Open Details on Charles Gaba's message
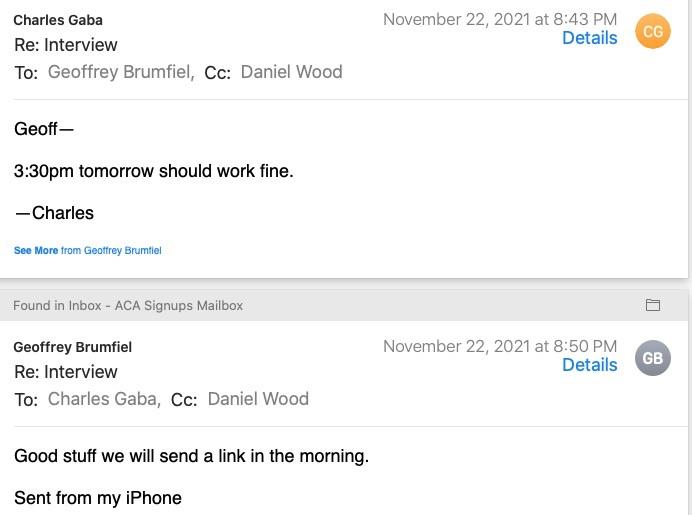 [x=589, y=38]
